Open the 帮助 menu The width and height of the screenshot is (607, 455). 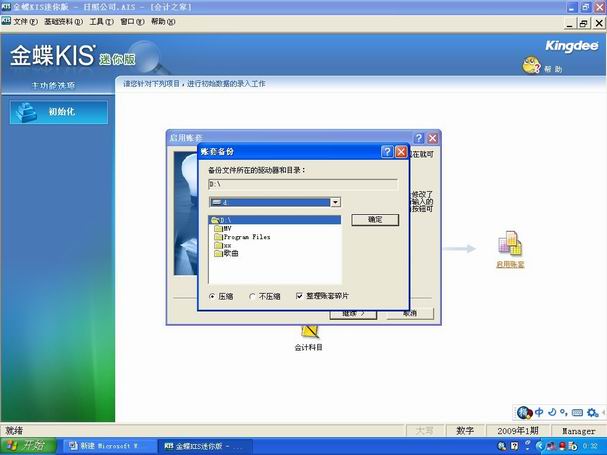click(x=163, y=22)
